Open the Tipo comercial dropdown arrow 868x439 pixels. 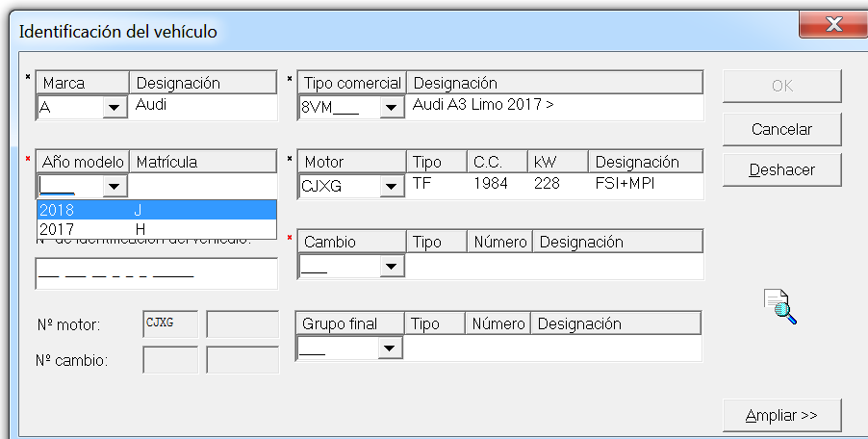[392, 107]
